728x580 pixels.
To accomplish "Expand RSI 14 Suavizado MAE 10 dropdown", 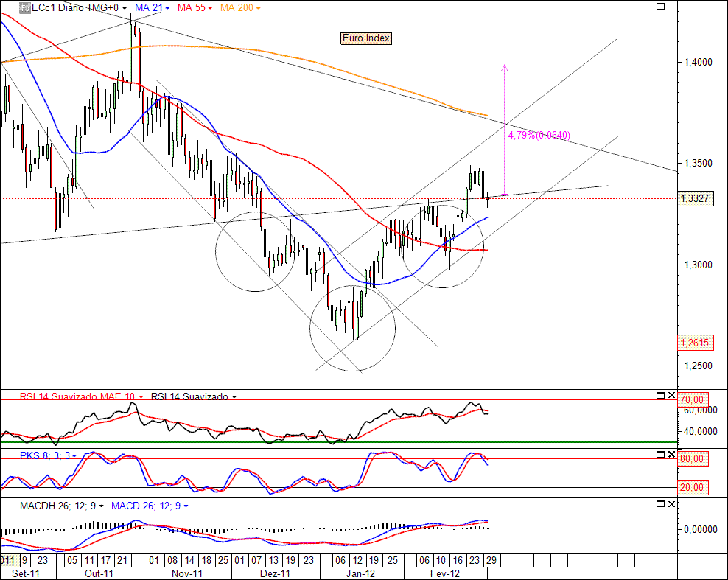I will coord(141,397).
